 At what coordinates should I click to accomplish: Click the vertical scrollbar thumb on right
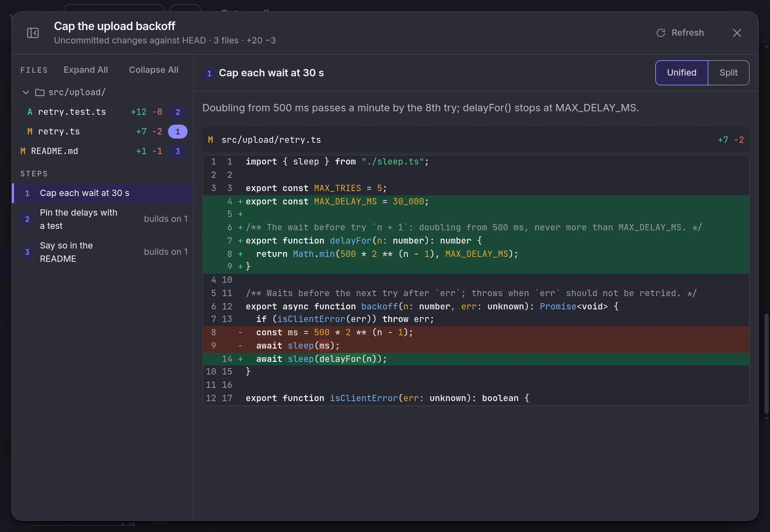tap(766, 364)
